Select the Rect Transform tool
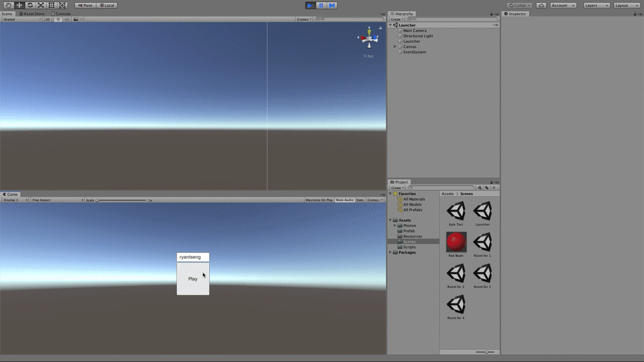 point(51,5)
